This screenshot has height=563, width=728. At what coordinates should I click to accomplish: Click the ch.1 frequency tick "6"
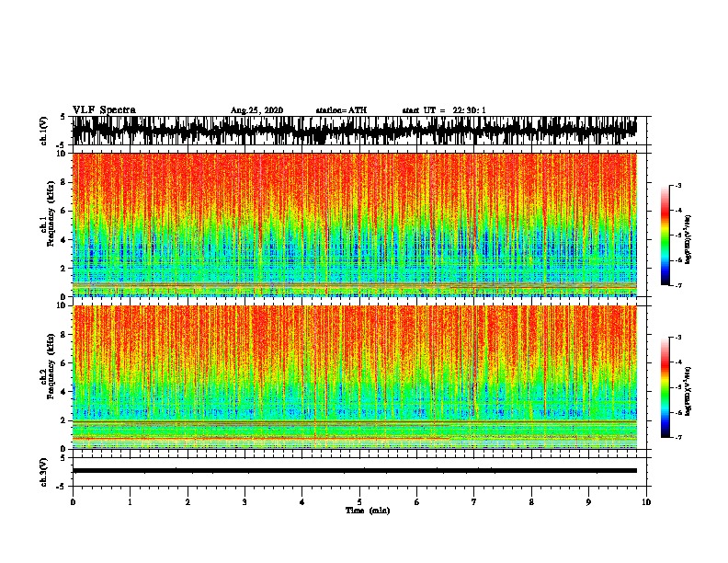pos(64,211)
